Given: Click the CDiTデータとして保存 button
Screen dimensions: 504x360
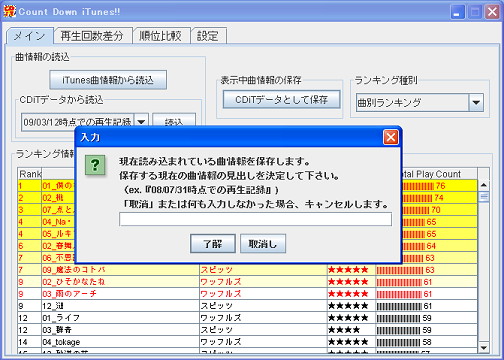Looking at the screenshot, I should [x=281, y=99].
